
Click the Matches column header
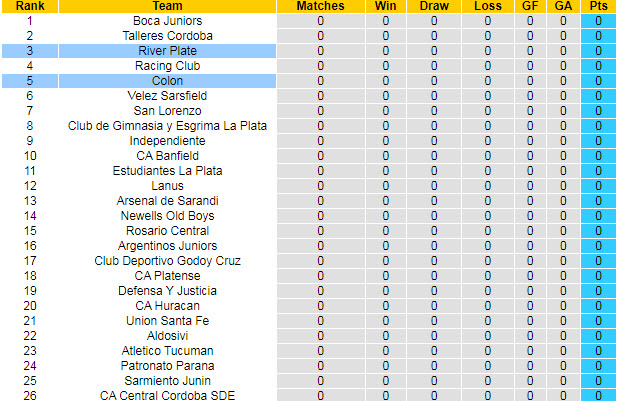[321, 6]
